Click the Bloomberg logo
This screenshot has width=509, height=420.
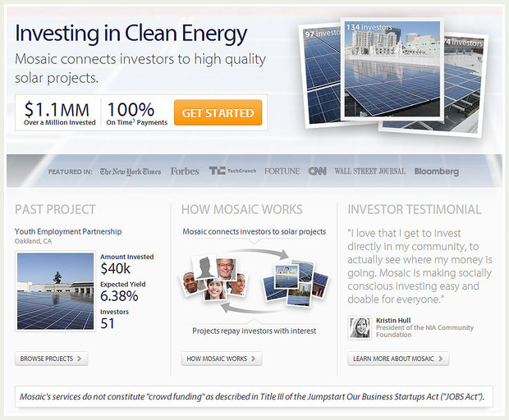coord(436,171)
